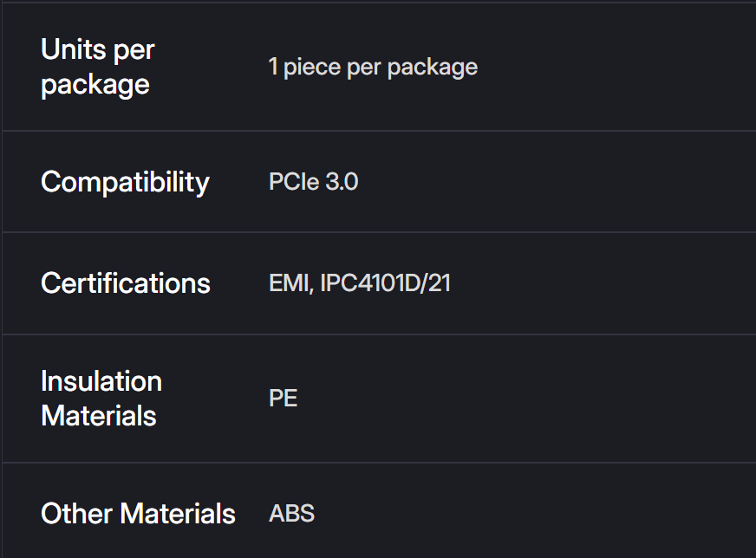Click the Compatibility row label
Image resolution: width=756 pixels, height=558 pixels.
click(125, 182)
